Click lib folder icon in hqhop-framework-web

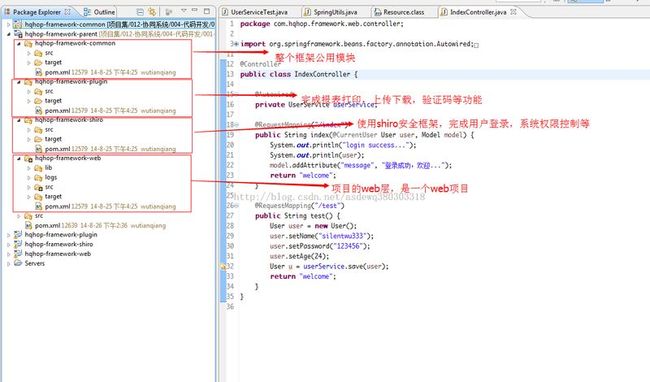point(38,168)
